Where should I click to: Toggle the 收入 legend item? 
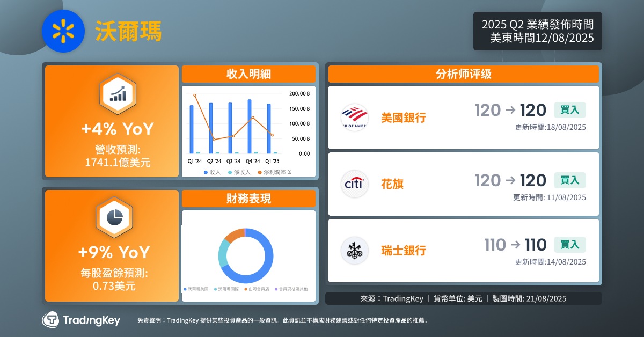(x=213, y=172)
